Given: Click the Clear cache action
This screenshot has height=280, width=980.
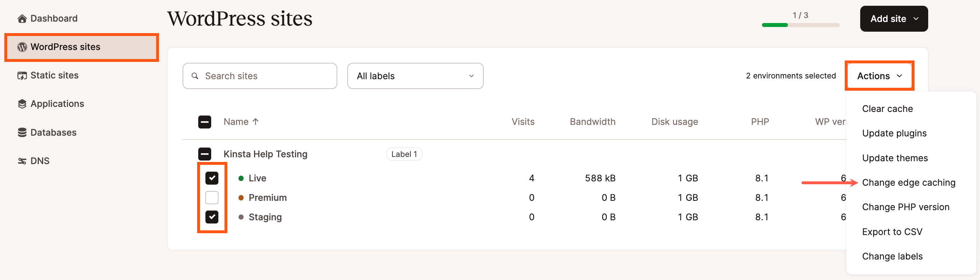Looking at the screenshot, I should pos(887,108).
